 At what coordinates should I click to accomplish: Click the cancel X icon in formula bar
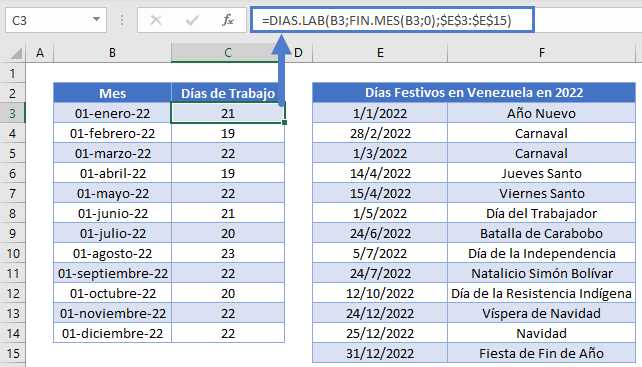pyautogui.click(x=156, y=20)
